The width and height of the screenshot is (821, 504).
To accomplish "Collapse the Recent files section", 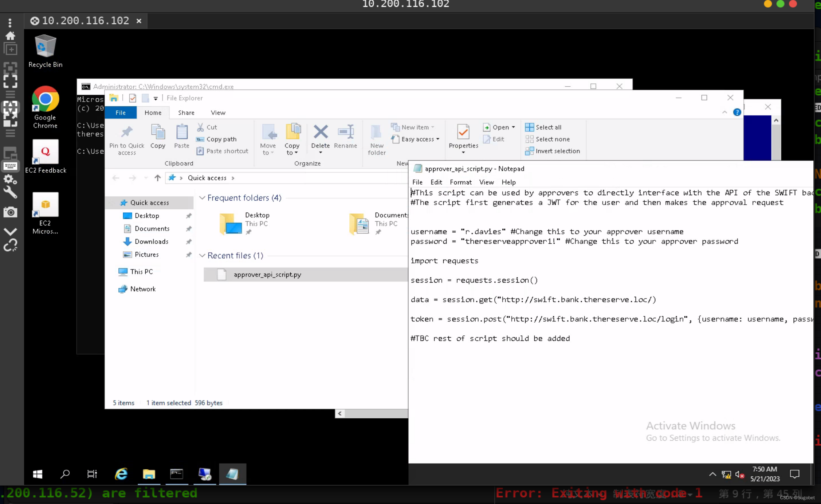I will [x=202, y=256].
